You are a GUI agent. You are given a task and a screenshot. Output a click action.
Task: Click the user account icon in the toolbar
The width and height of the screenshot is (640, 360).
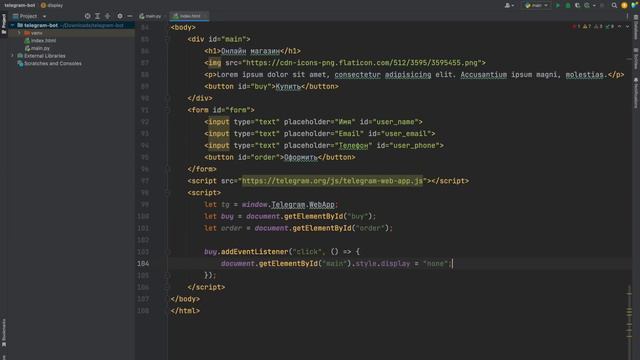pos(507,5)
